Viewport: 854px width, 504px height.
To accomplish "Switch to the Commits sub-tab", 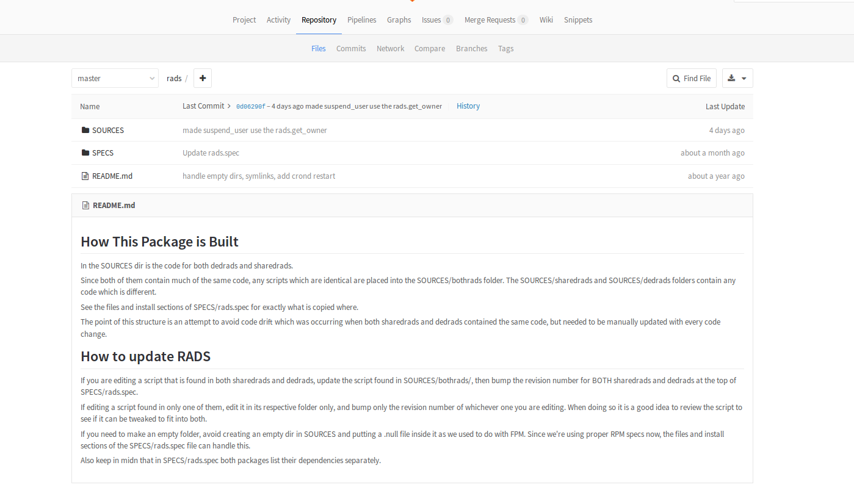I will click(351, 48).
